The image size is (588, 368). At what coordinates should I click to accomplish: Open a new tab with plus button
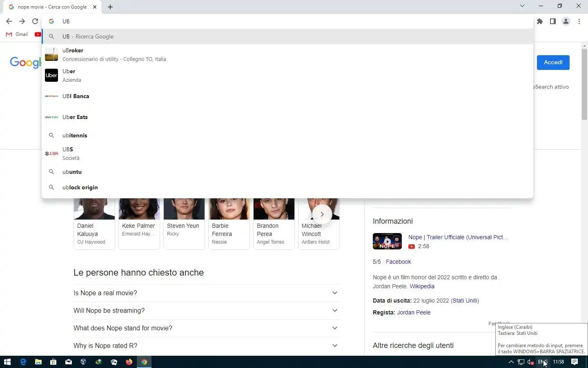tap(110, 7)
